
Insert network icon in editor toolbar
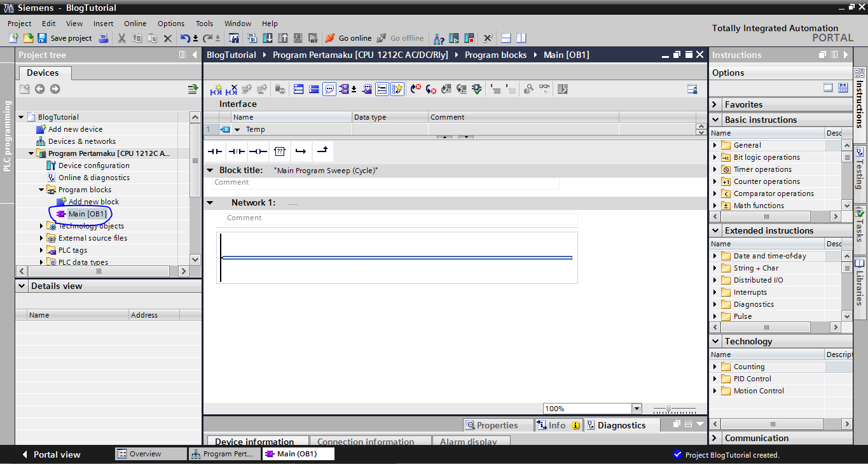pyautogui.click(x=217, y=89)
